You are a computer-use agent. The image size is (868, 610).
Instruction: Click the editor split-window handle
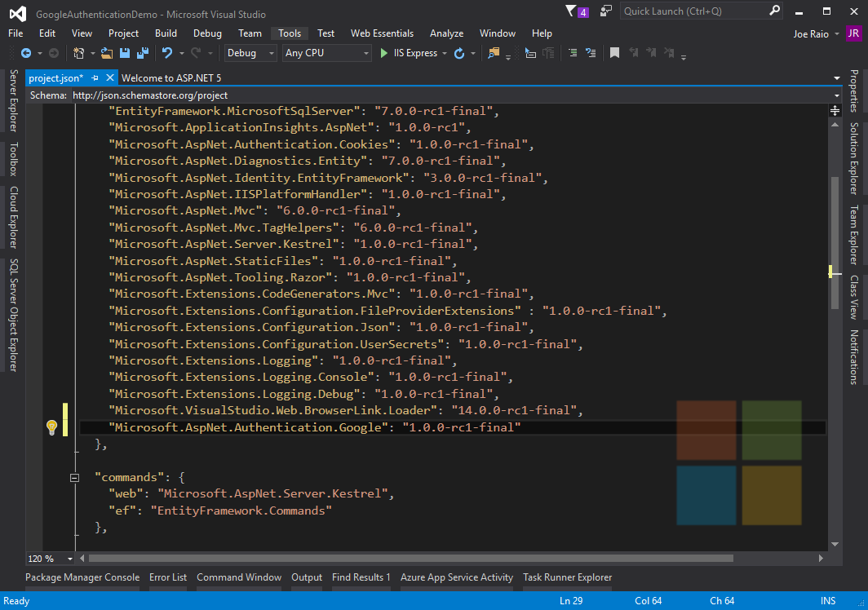(x=835, y=111)
